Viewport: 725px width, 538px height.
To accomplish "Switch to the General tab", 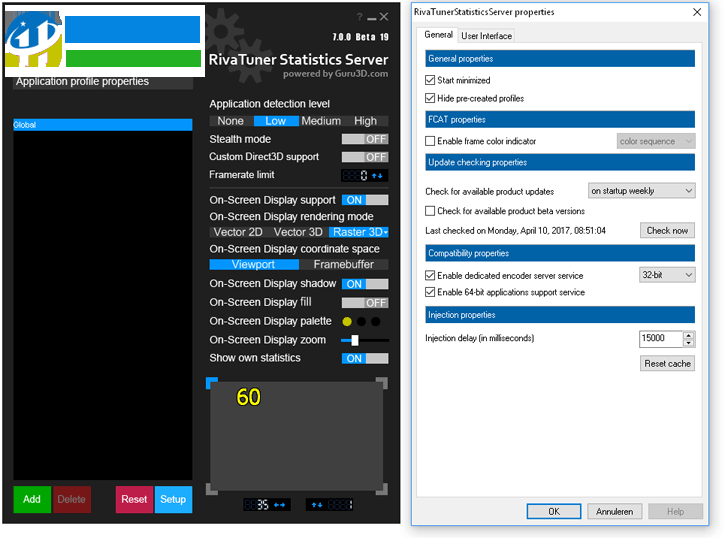I will pos(438,35).
